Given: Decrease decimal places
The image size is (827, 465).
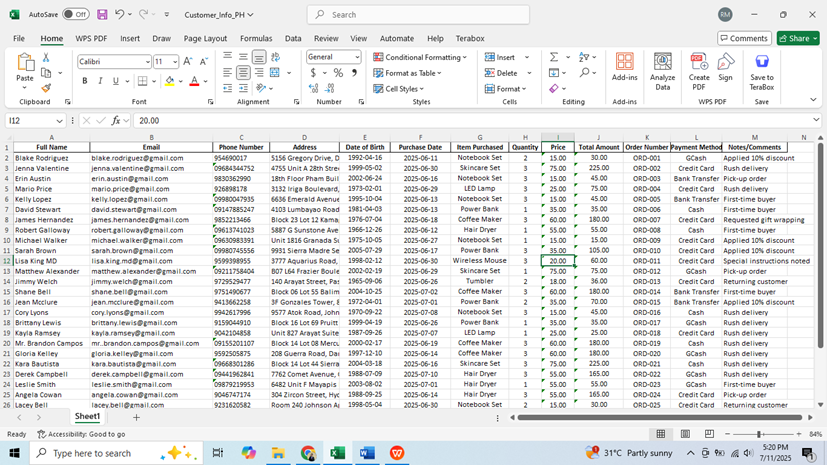Looking at the screenshot, I should [330, 89].
